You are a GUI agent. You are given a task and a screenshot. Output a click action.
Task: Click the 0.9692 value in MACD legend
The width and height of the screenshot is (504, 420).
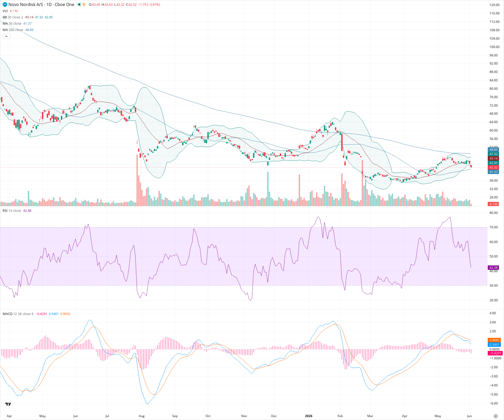pos(65,314)
